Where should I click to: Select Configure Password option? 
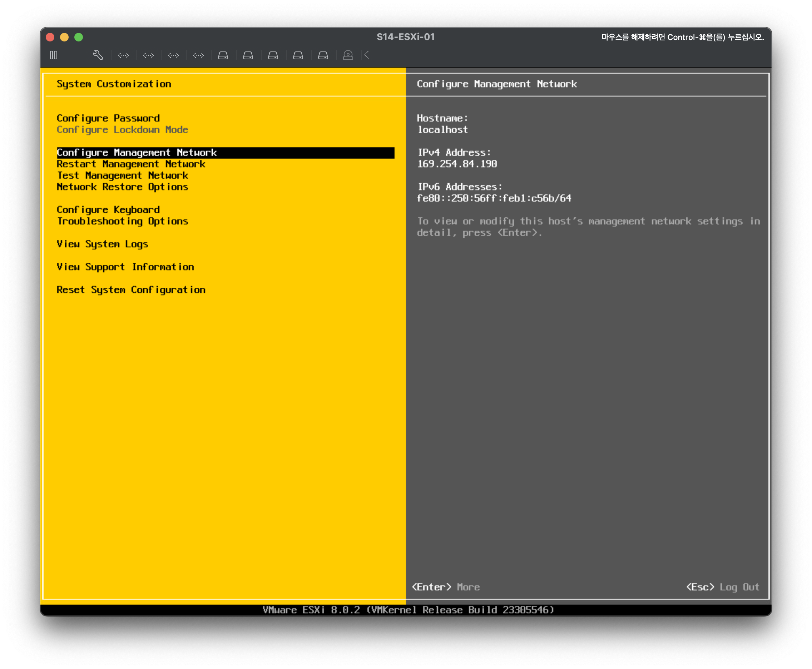108,118
